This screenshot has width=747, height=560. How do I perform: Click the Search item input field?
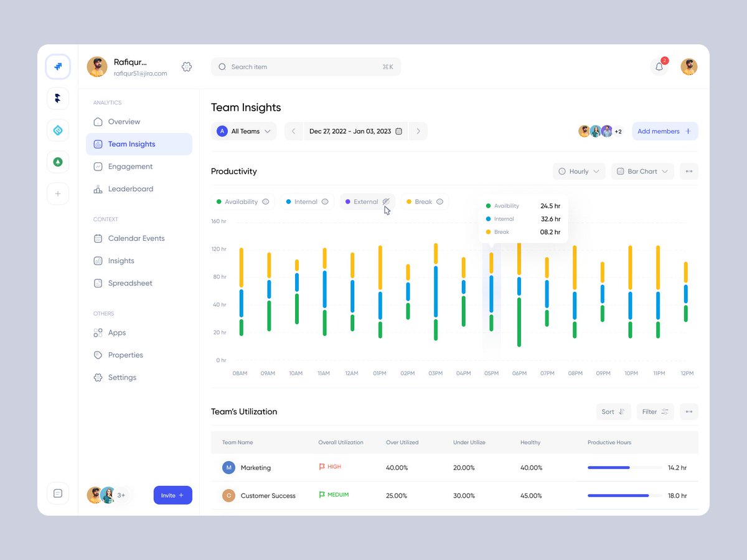[x=306, y=67]
